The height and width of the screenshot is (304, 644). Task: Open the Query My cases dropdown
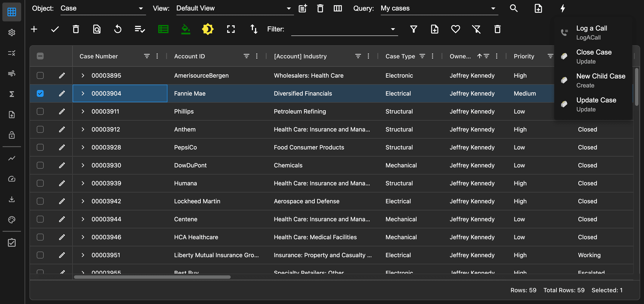(439, 8)
